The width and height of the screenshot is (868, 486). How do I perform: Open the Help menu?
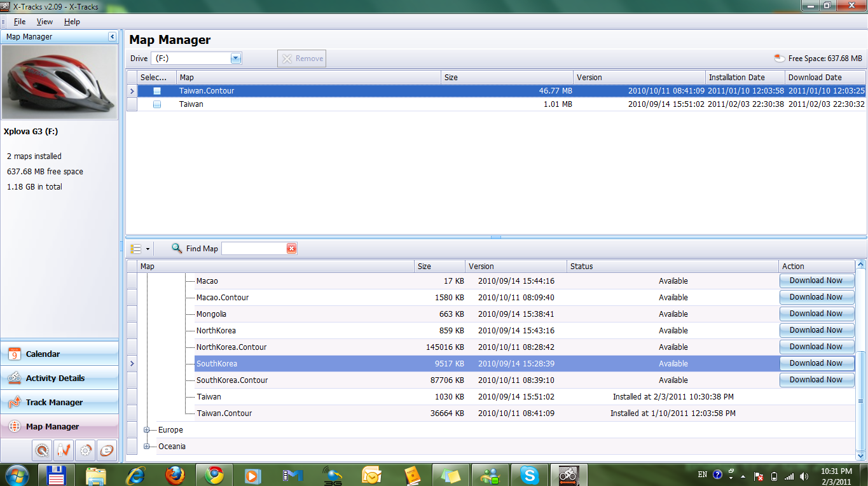72,22
